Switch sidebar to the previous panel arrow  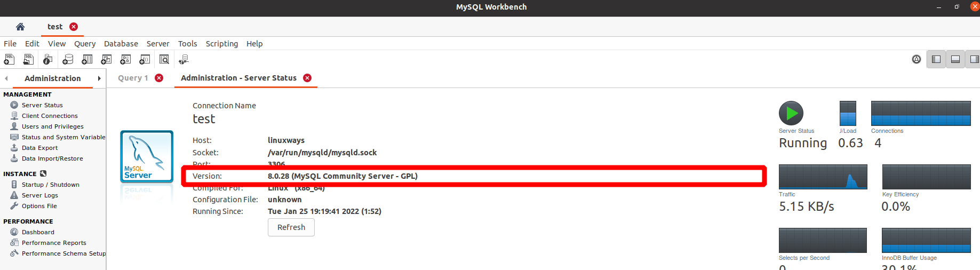click(6, 78)
